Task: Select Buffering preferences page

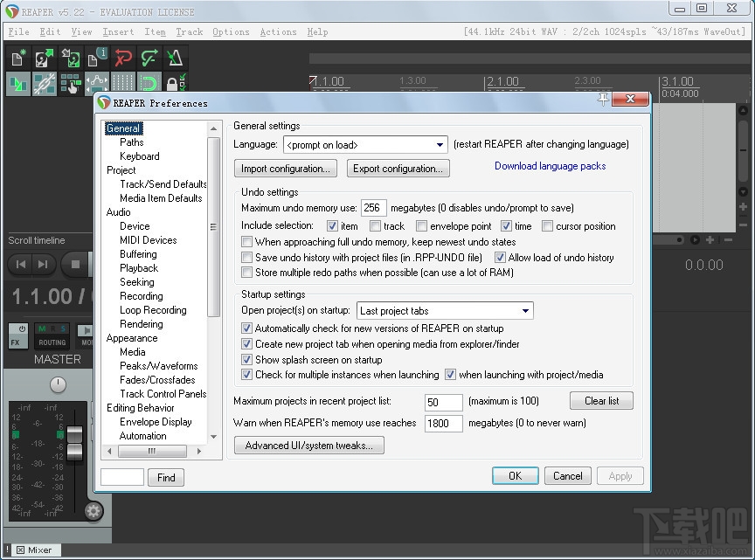Action: point(138,253)
